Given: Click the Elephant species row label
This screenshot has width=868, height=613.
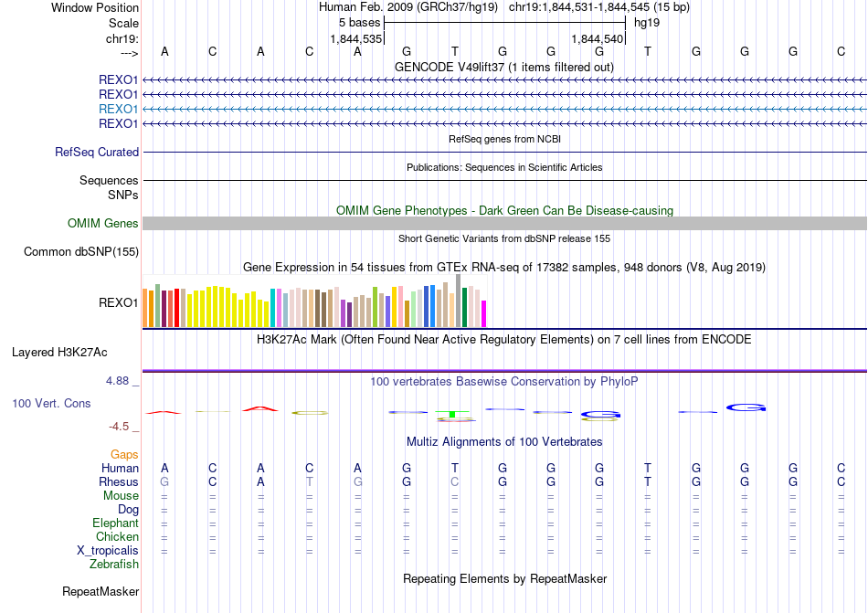Looking at the screenshot, I should pos(115,523).
